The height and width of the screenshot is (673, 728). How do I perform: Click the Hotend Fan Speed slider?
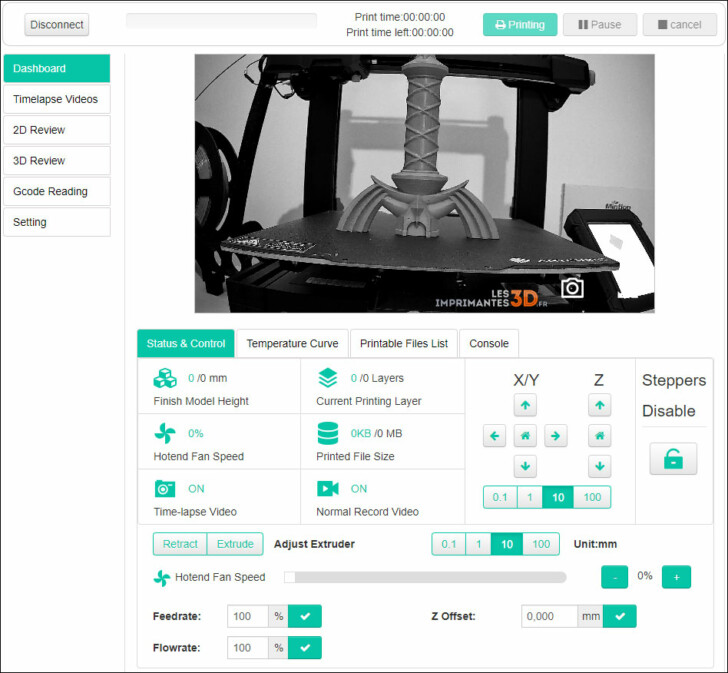coord(425,577)
